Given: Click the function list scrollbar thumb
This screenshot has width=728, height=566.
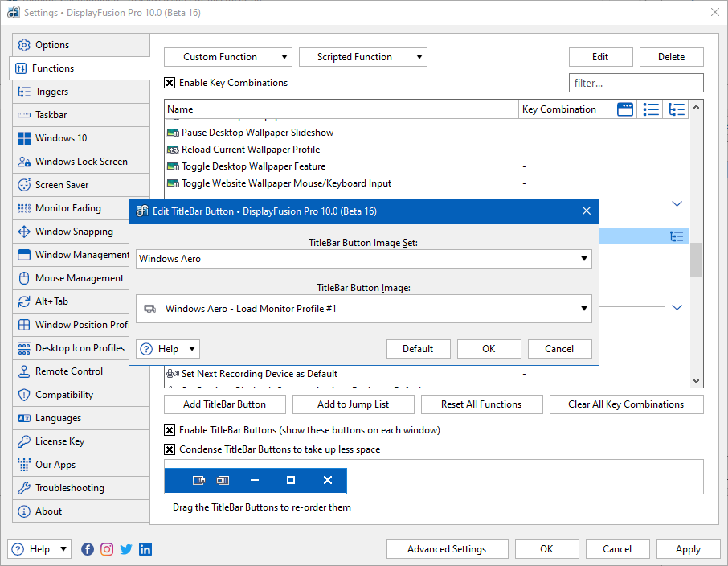Looking at the screenshot, I should 696,260.
